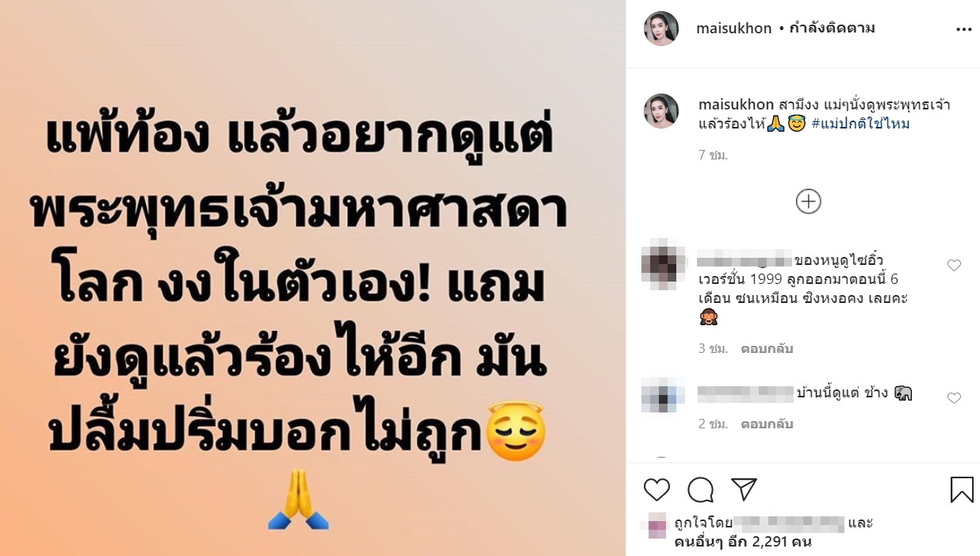Open the comment speech bubble icon
The image size is (980, 556).
tap(701, 490)
